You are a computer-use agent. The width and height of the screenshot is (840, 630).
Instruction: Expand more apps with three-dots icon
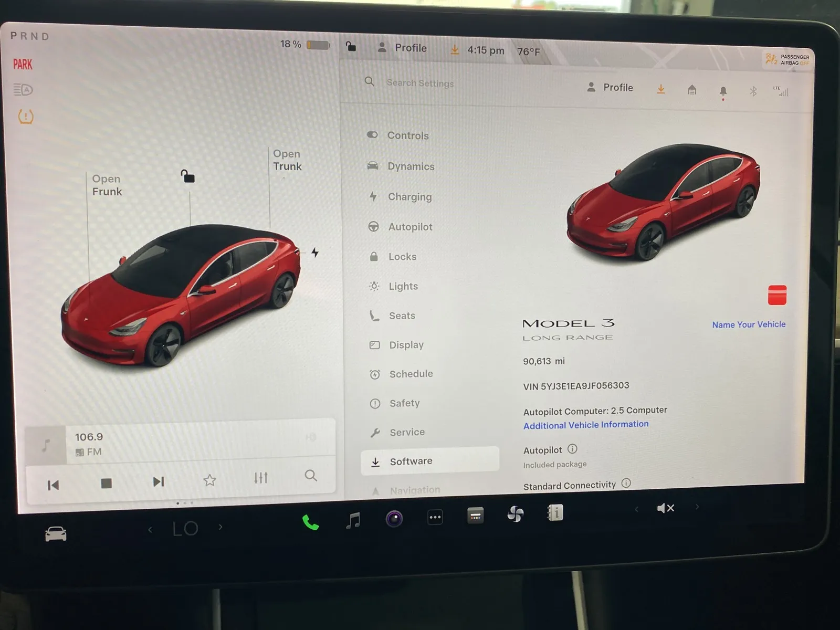435,517
